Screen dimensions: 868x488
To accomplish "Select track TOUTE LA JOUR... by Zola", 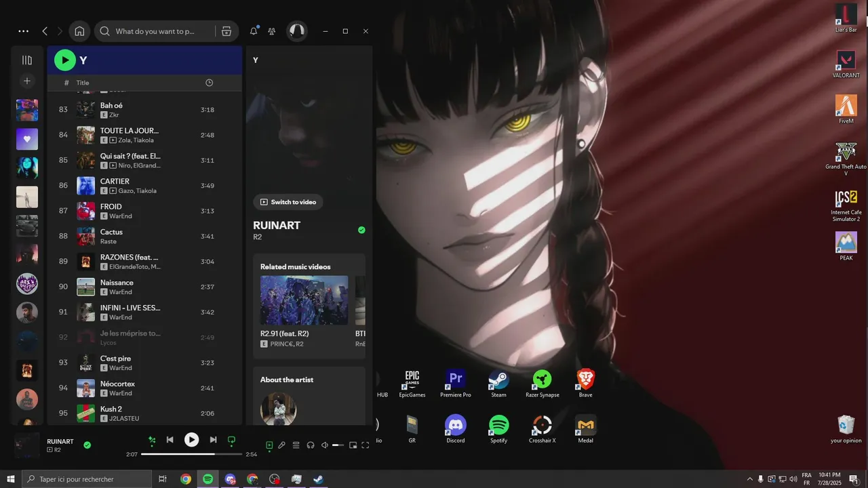I will [144, 135].
